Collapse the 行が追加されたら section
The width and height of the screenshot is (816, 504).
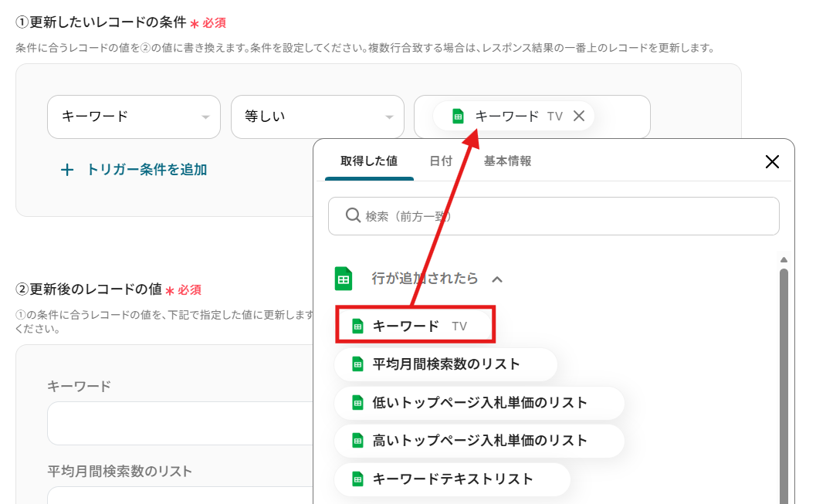click(x=497, y=279)
